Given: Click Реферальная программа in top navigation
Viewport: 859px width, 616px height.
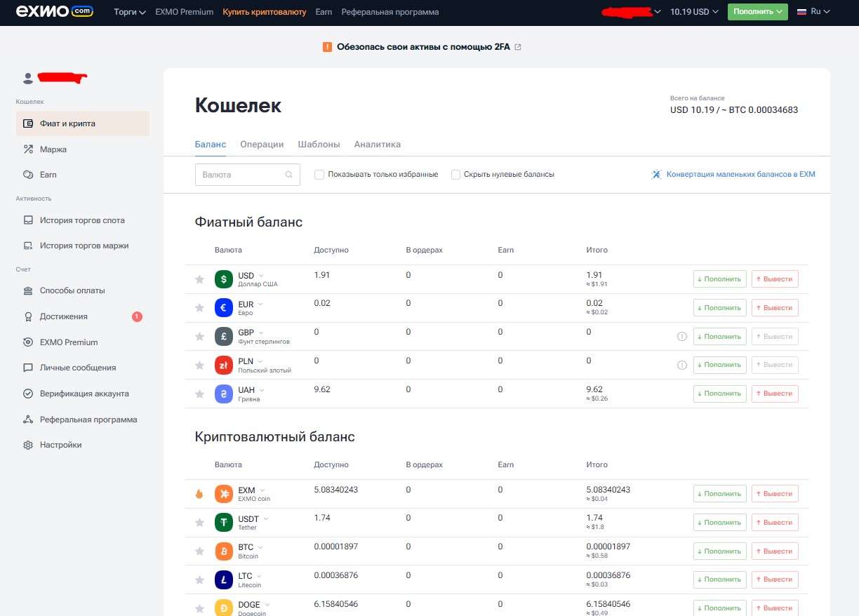Looking at the screenshot, I should [x=390, y=12].
